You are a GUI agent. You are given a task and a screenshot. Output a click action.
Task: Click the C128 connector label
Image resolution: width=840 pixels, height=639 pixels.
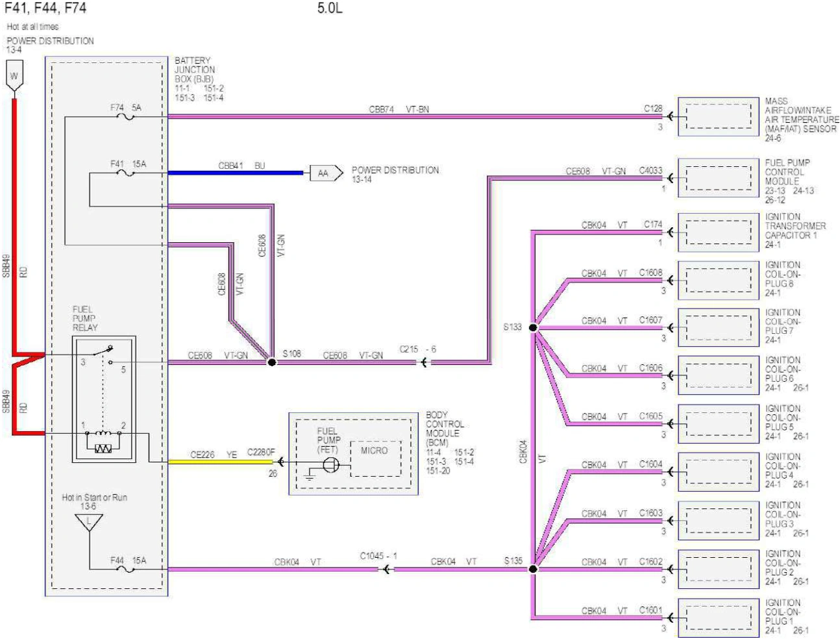653,108
